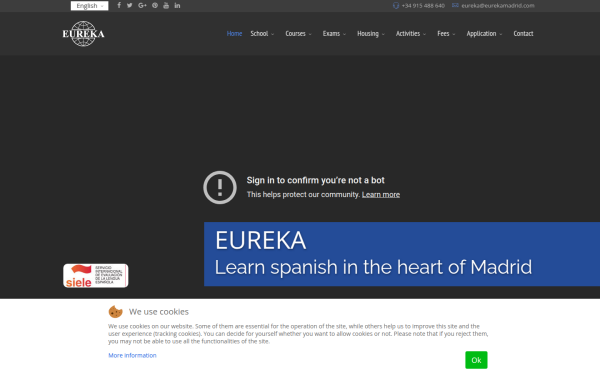Open the Google Plus social icon
The width and height of the screenshot is (600, 375).
click(x=142, y=5)
